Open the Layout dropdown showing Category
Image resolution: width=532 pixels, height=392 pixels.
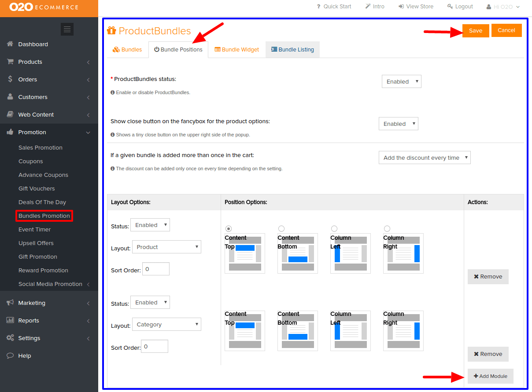[166, 324]
